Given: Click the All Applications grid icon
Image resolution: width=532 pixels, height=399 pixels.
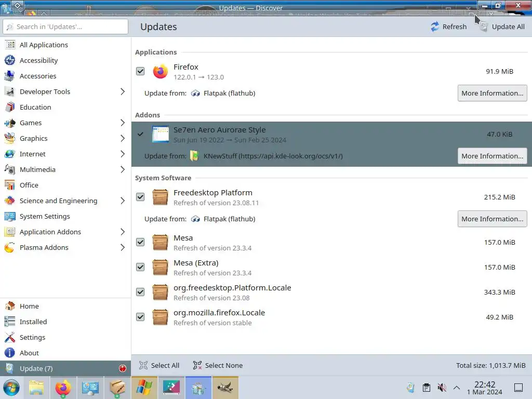Looking at the screenshot, I should pos(10,45).
